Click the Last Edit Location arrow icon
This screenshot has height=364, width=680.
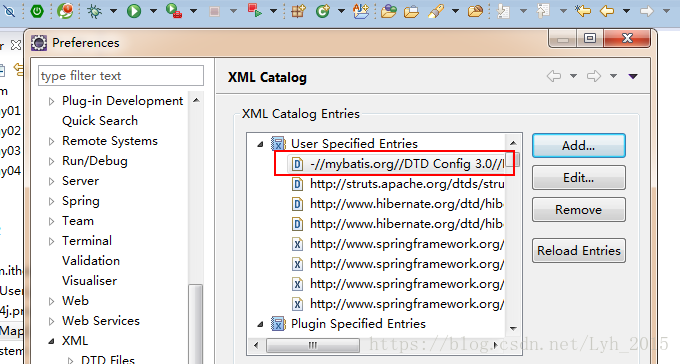583,10
